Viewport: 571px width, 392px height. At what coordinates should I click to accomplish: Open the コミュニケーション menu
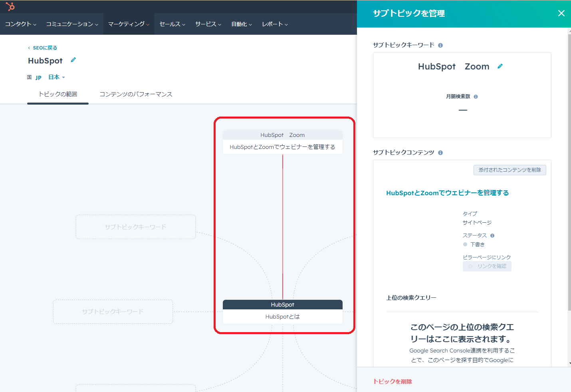click(72, 24)
